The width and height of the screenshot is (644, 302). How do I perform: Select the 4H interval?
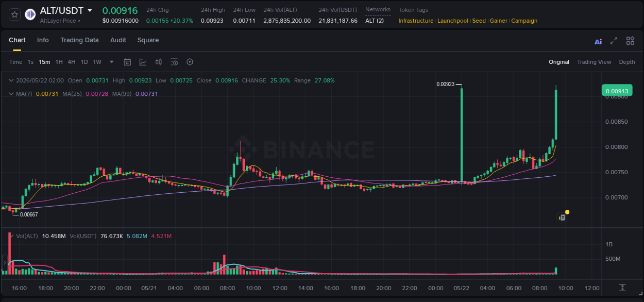71,62
